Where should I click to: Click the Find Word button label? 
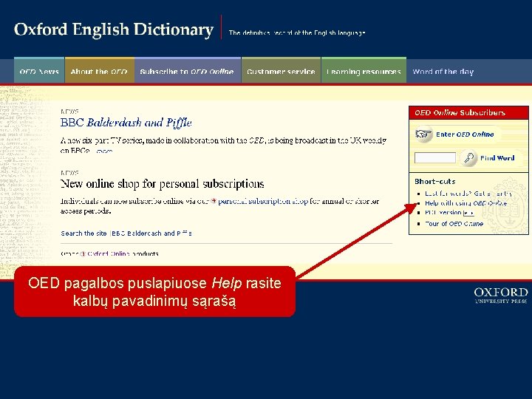(x=497, y=158)
